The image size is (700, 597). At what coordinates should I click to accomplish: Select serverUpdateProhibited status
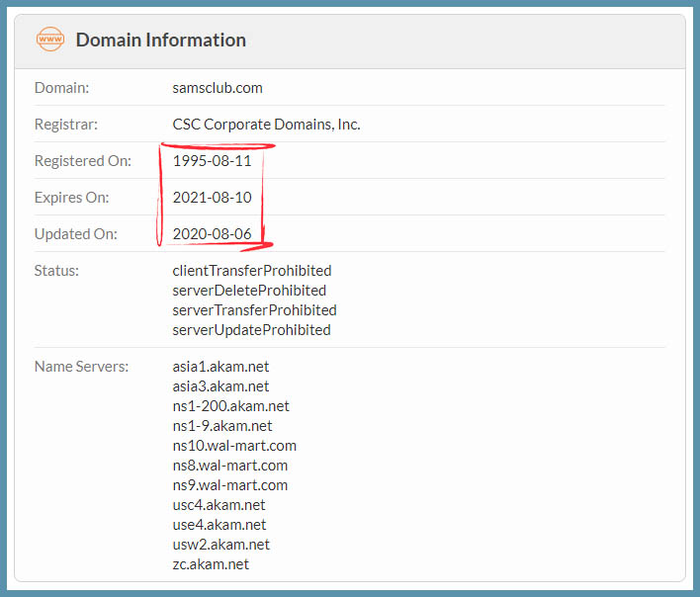pyautogui.click(x=251, y=330)
